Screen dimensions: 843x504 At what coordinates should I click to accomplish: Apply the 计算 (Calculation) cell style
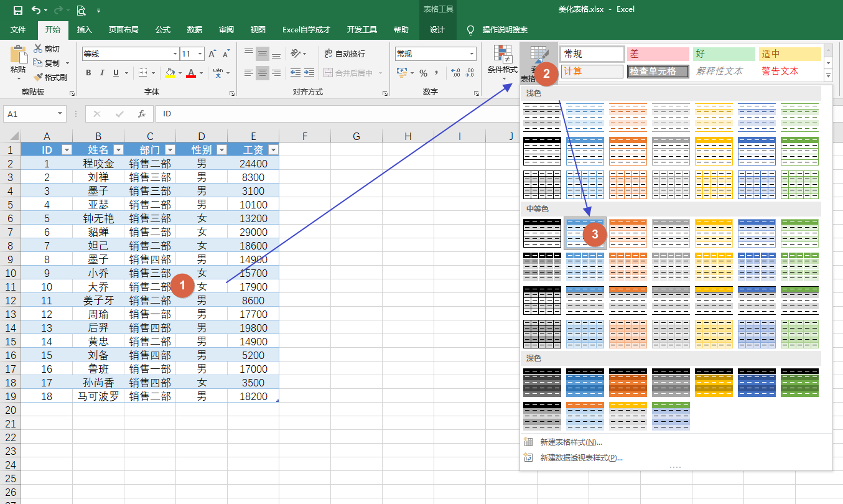coord(592,72)
